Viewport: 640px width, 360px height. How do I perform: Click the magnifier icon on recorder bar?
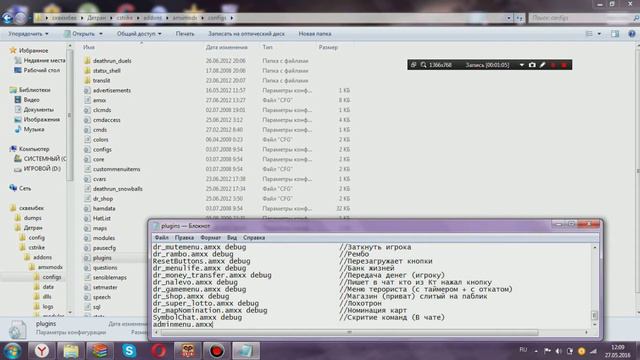423,64
